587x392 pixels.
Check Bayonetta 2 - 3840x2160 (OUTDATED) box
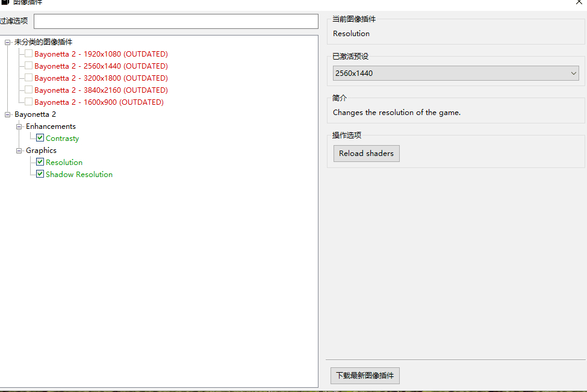click(x=28, y=90)
